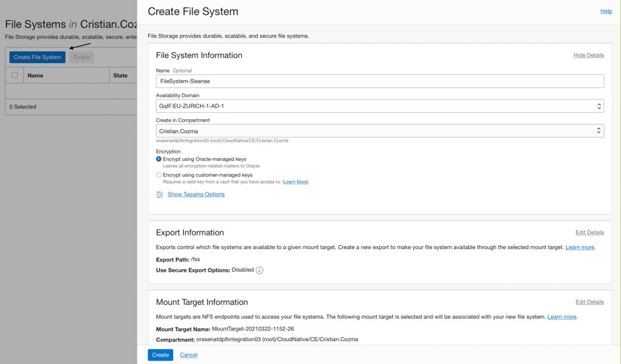
Task: Select Encrypt using Oracle-managed keys
Action: (159, 159)
